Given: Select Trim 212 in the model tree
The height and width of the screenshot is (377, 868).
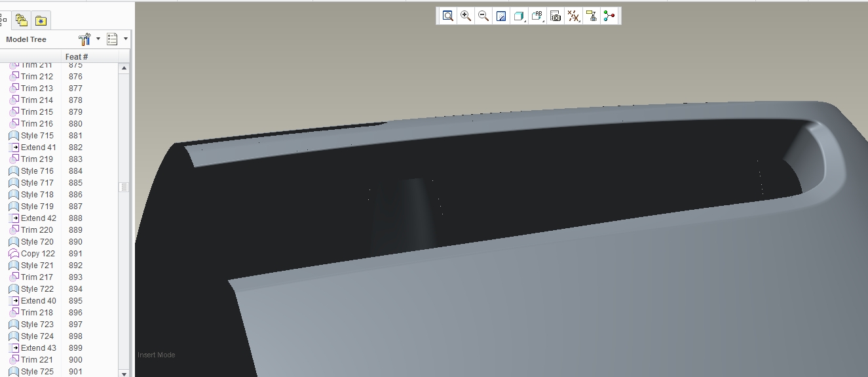Looking at the screenshot, I should [x=37, y=77].
